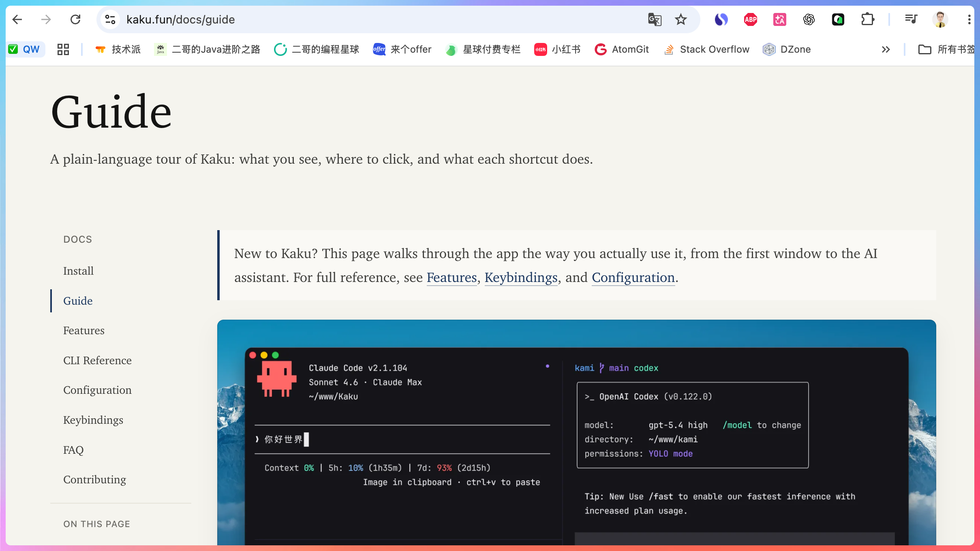Open site information icon in address bar
The width and height of the screenshot is (980, 551).
pos(110,19)
